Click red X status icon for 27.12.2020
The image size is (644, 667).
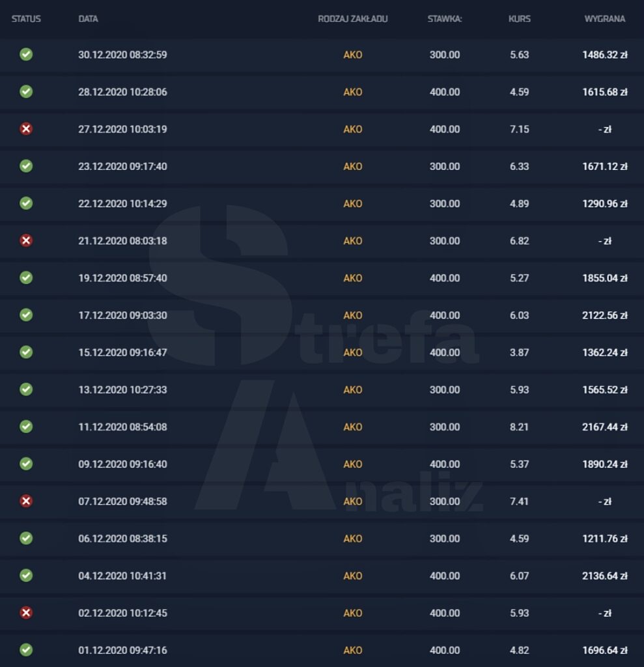click(26, 129)
